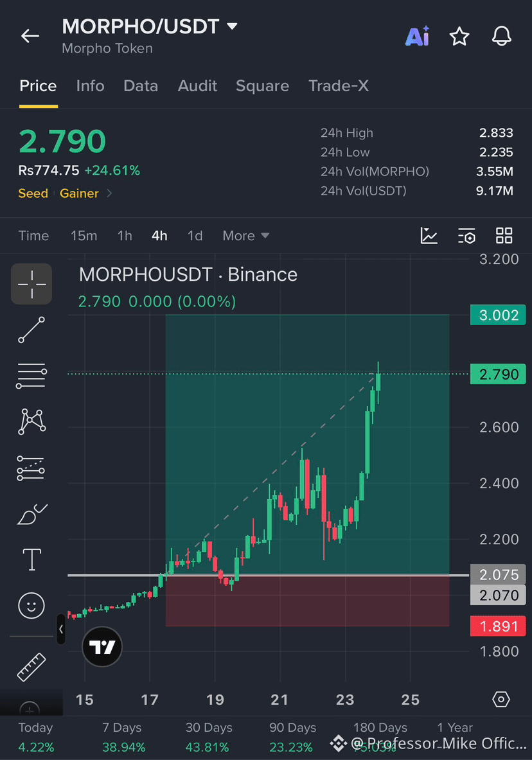Click the 2.075 entry price label
This screenshot has height=760, width=532.
pos(498,575)
